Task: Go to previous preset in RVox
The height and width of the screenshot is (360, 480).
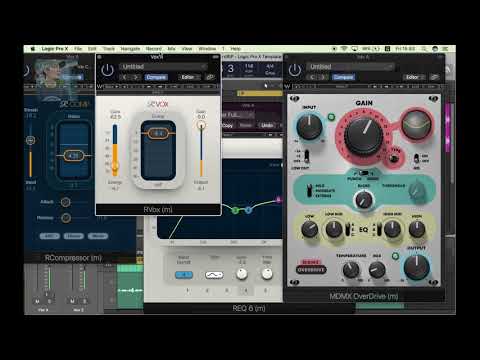Action: 125,77
